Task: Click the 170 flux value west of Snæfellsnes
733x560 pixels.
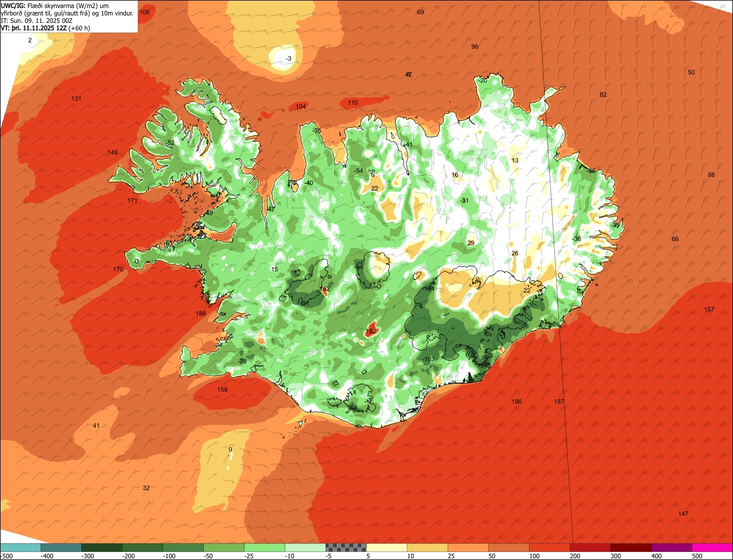Action: 118,269
